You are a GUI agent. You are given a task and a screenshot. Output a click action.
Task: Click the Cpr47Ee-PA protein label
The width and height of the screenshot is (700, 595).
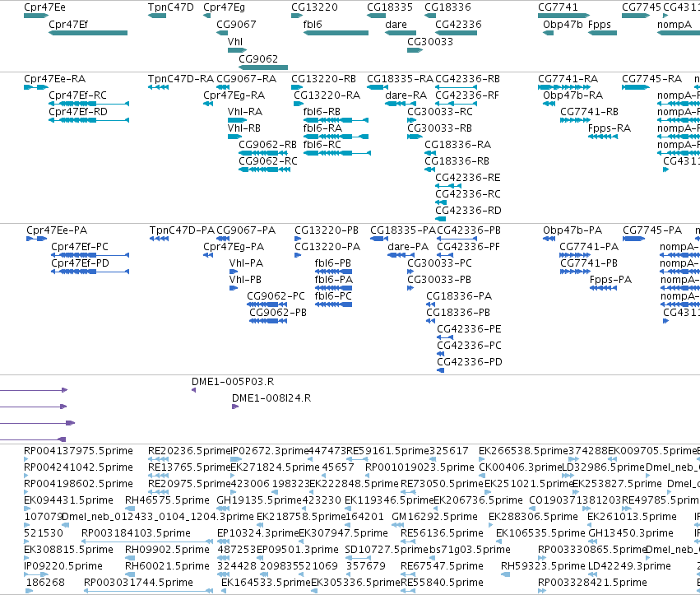(x=57, y=230)
